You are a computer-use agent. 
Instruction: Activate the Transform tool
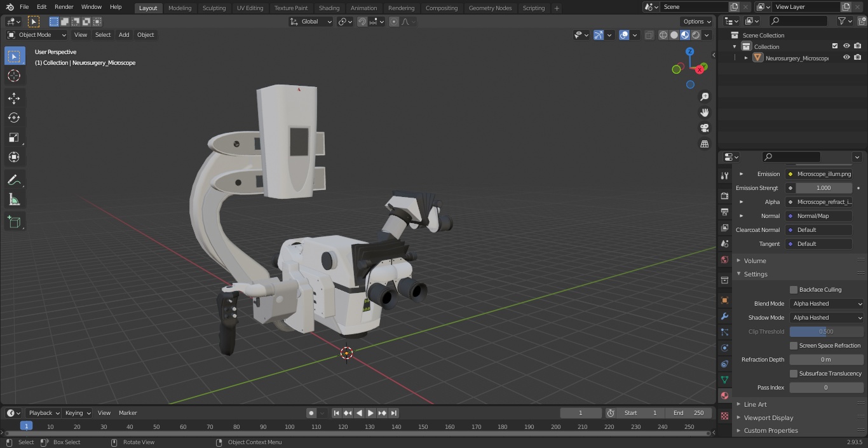14,157
